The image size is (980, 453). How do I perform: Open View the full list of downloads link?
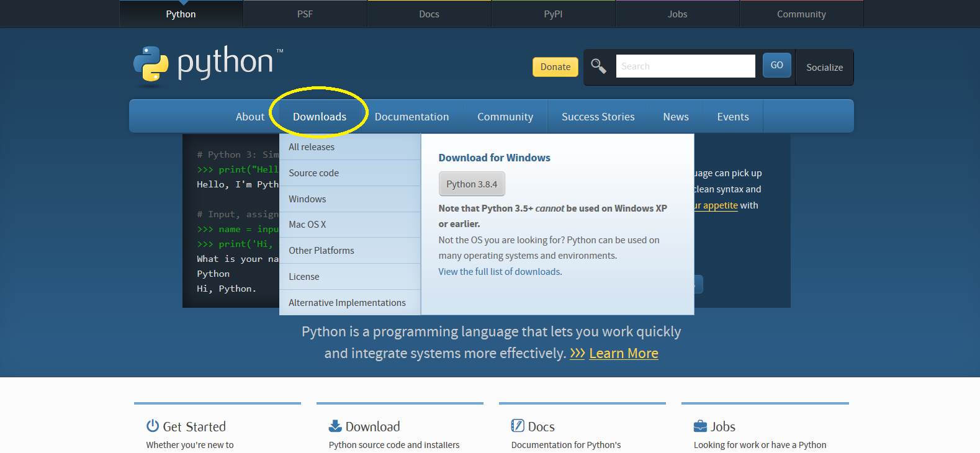500,272
